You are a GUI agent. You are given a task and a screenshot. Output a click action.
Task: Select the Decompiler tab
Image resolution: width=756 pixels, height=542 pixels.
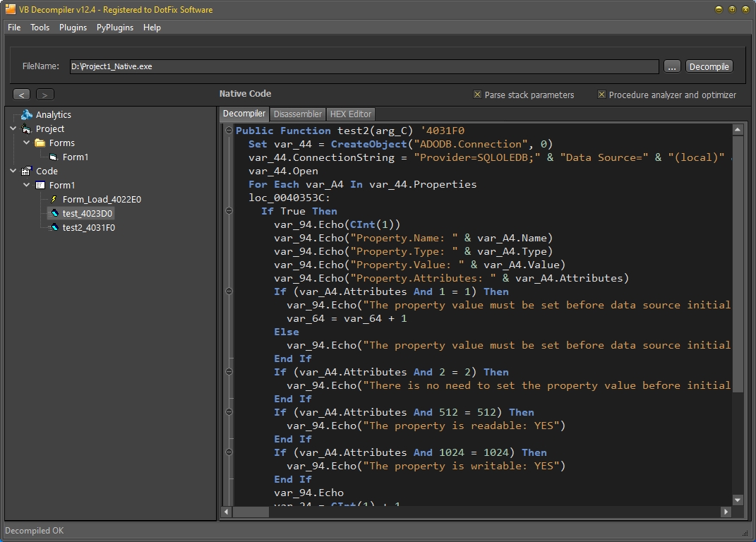click(x=244, y=114)
